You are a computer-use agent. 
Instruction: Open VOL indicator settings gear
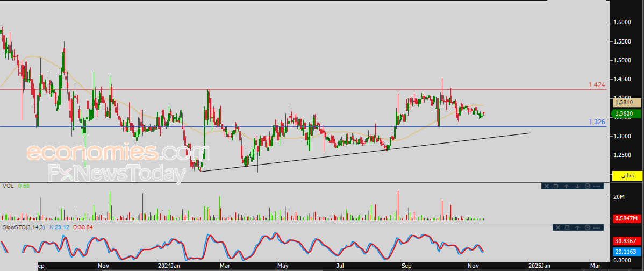(588, 186)
